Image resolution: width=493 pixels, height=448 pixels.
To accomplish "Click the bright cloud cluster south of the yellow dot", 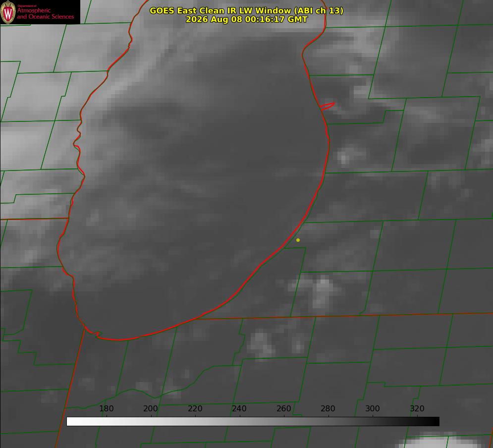I will 322,291.
